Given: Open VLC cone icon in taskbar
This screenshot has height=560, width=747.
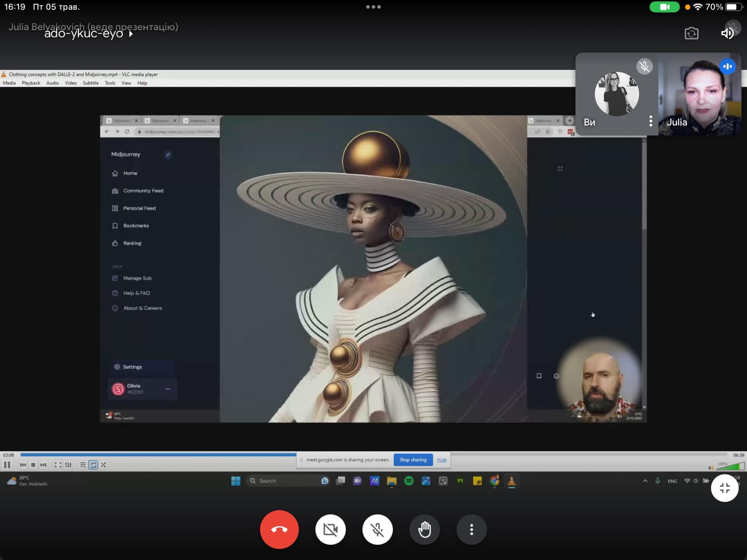Looking at the screenshot, I should point(512,481).
